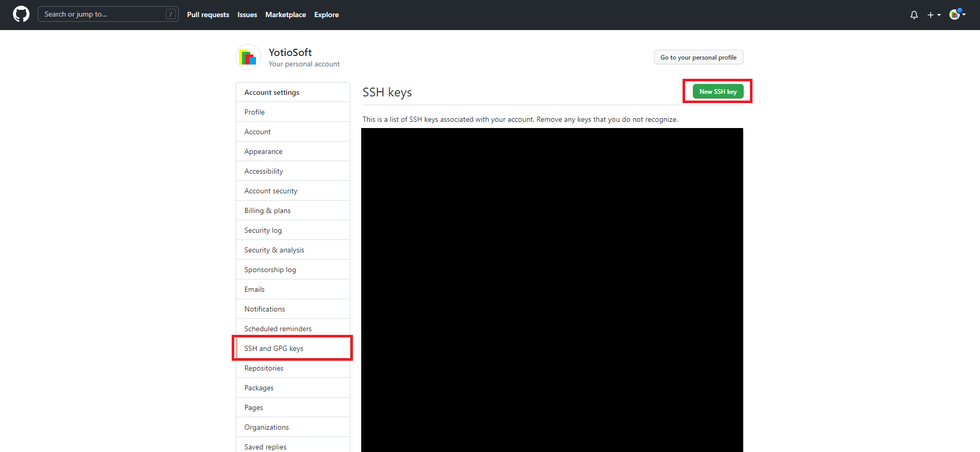Open the user avatar menu

point(957,15)
